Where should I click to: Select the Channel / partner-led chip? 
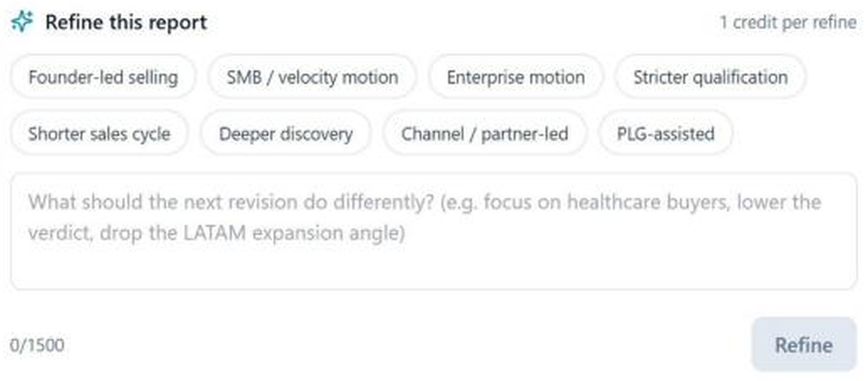(x=484, y=133)
